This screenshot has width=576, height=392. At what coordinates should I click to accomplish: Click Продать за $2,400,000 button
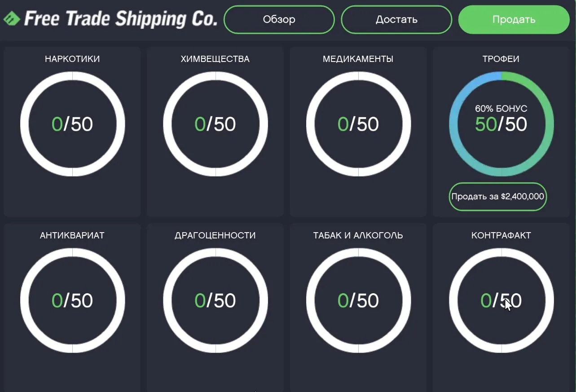click(497, 197)
